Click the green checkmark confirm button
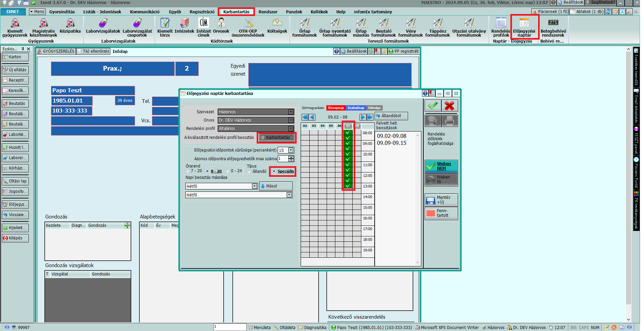Screen dimensions: 644x331 [x=433, y=106]
